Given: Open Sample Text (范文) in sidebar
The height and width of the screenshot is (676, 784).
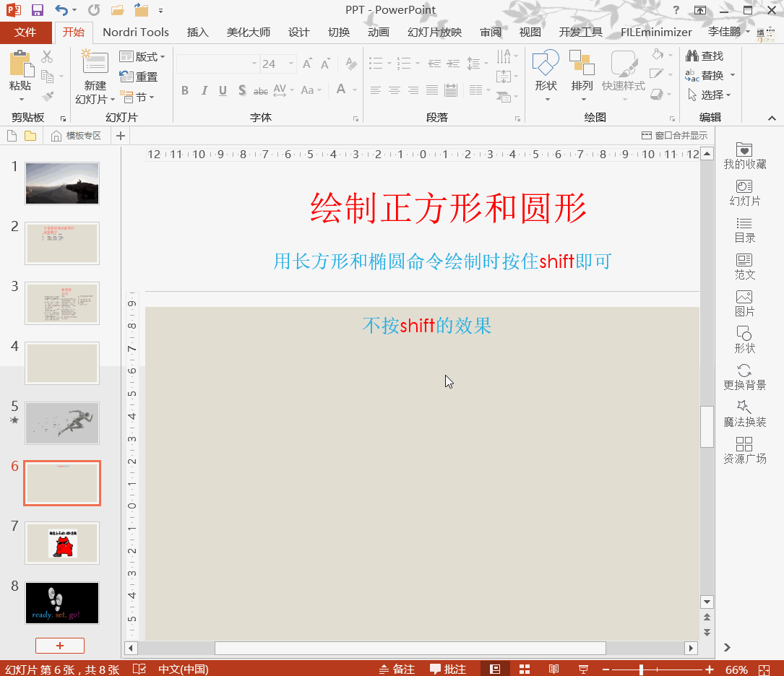Looking at the screenshot, I should coord(744,266).
